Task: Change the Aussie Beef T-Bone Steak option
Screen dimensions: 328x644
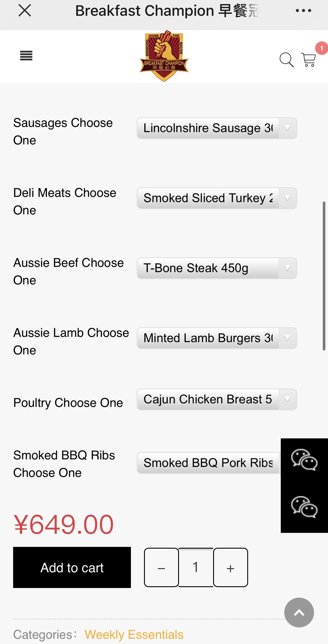Action: [217, 268]
